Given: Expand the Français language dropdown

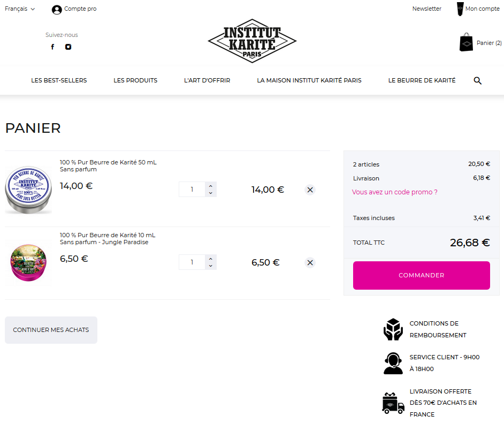Looking at the screenshot, I should 20,9.
